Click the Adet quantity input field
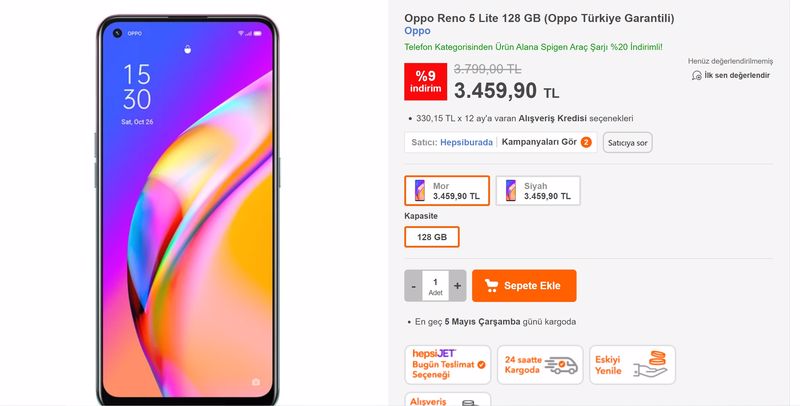The image size is (800, 406). 435,286
